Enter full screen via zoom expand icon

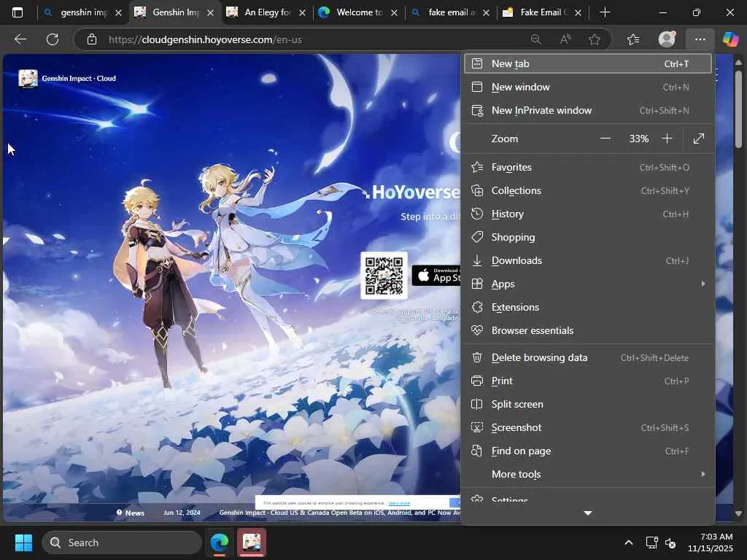pyautogui.click(x=698, y=139)
